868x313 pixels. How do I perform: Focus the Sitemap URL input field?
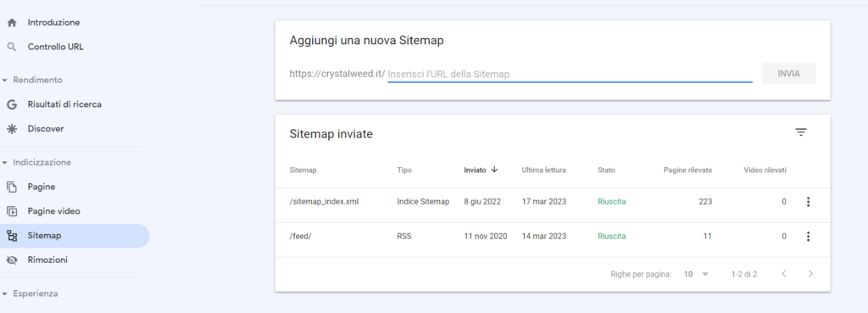click(570, 74)
